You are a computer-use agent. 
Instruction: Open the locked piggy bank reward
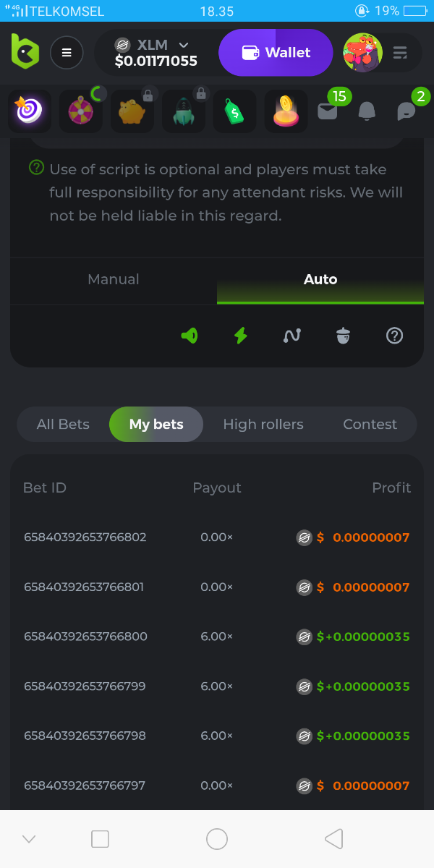tap(132, 111)
